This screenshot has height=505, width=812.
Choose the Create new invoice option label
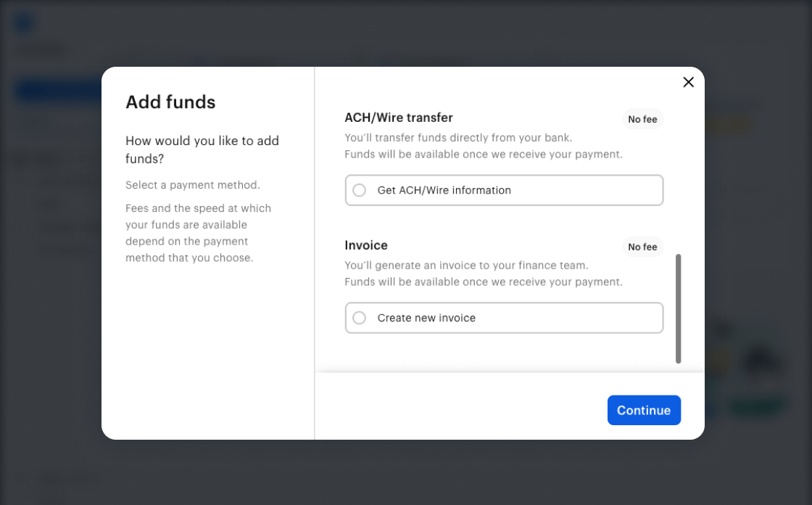point(426,318)
